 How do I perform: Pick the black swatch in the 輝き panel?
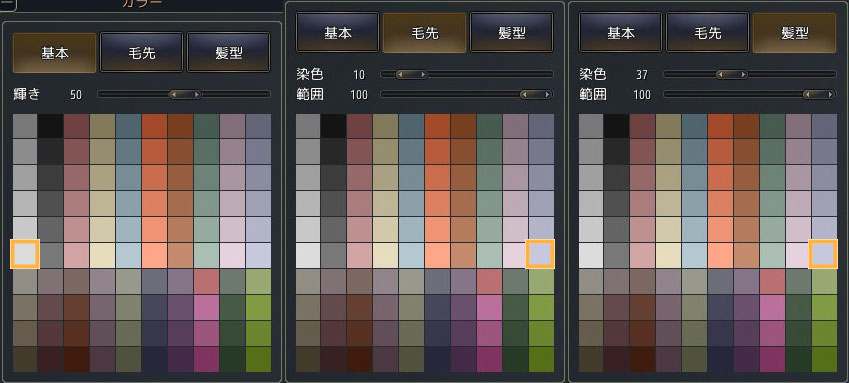(50, 126)
